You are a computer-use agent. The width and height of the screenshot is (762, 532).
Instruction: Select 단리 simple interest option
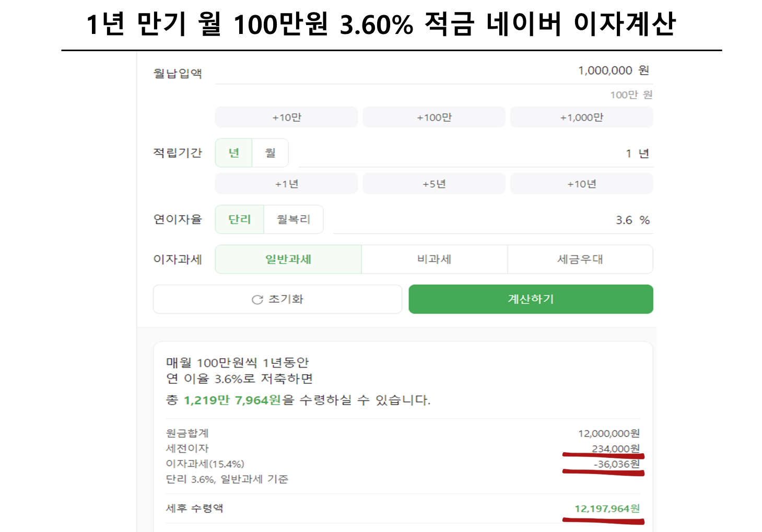pos(239,219)
